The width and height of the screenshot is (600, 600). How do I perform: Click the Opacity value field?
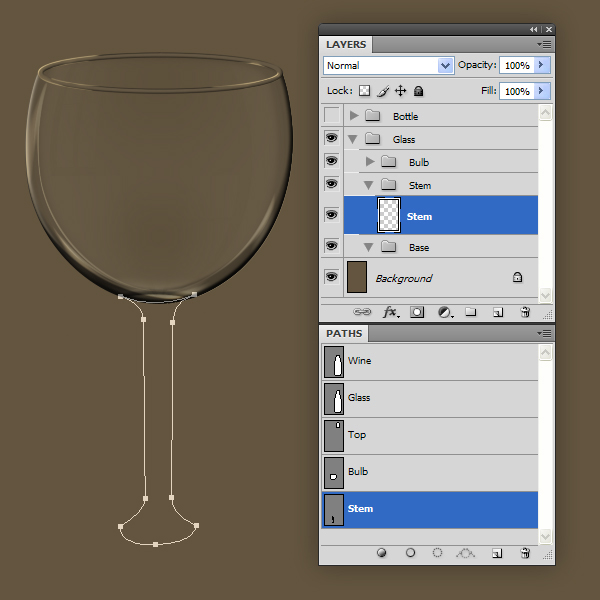click(517, 65)
